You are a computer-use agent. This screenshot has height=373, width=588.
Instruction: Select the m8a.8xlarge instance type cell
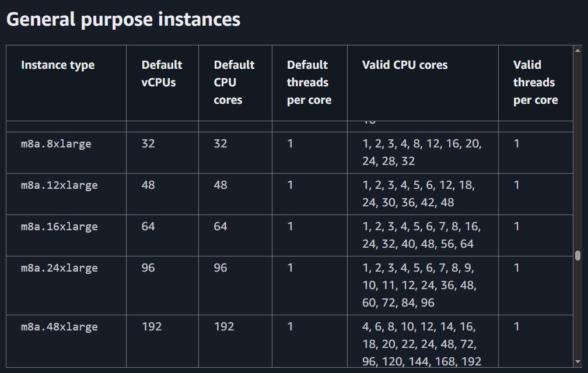(x=56, y=143)
